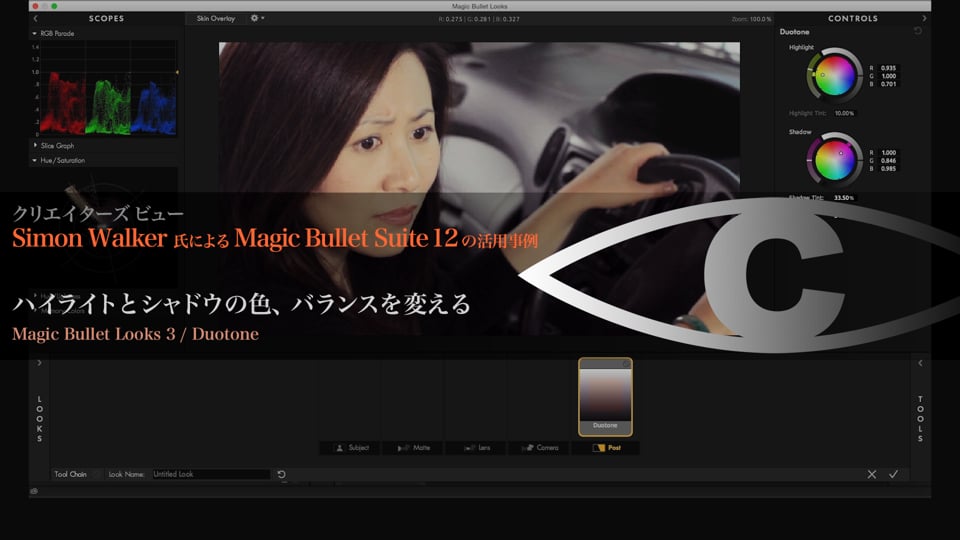Expand the Slice Graph section

[35, 145]
